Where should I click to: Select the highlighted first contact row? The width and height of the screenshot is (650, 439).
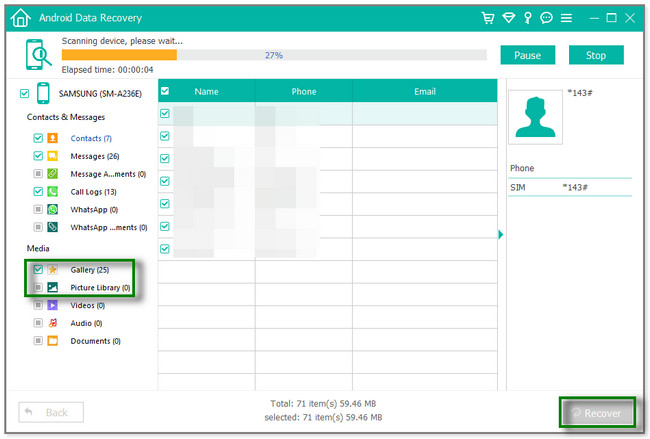[327, 114]
